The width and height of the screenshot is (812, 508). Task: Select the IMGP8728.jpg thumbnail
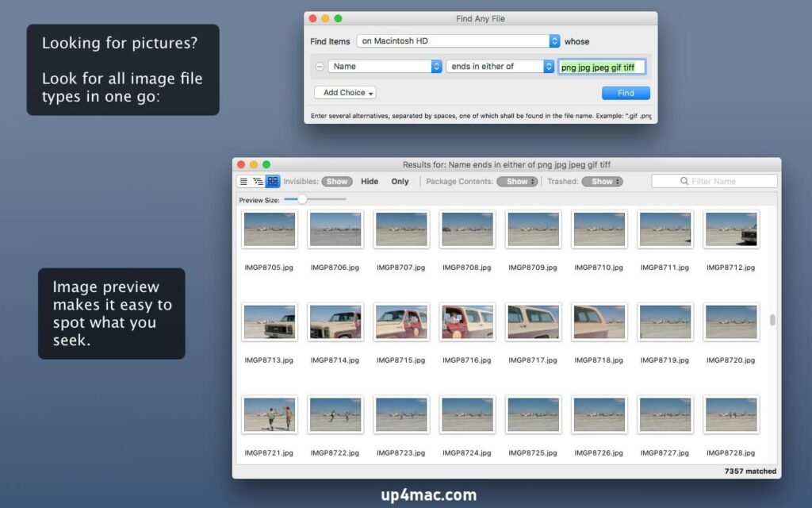730,414
